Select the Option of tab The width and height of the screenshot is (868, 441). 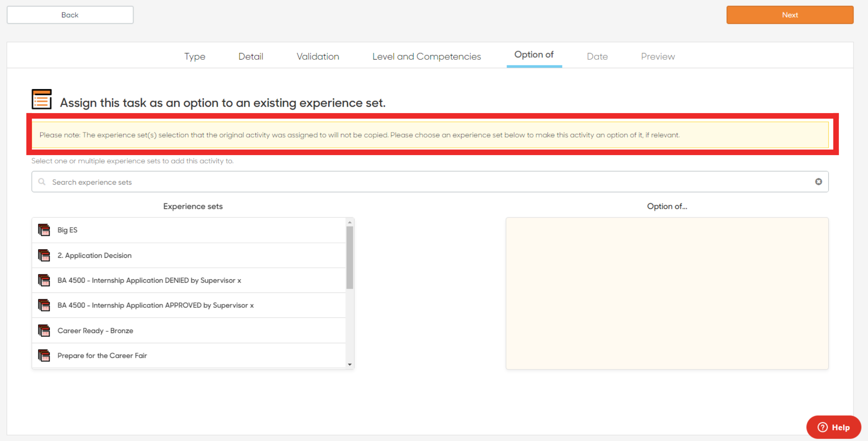point(534,55)
